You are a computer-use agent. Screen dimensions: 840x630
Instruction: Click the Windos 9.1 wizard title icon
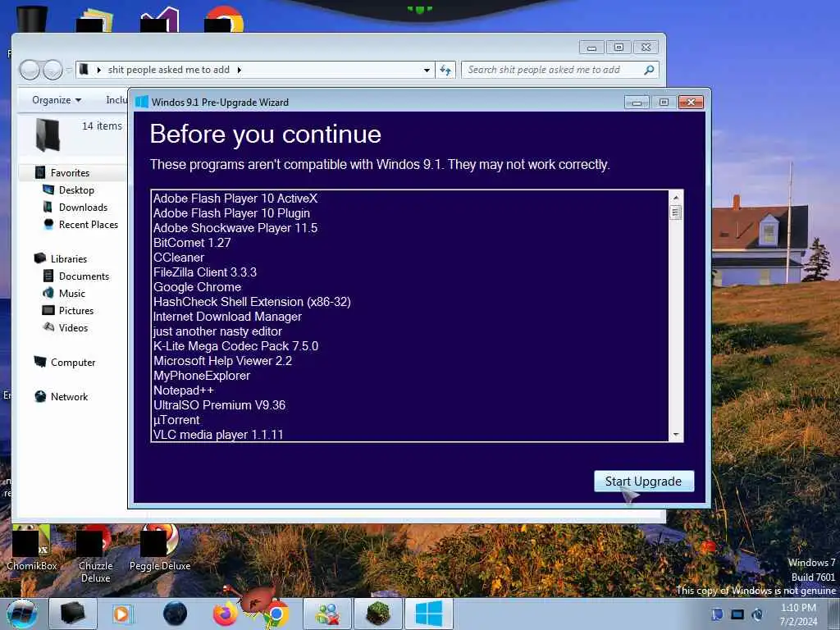coord(142,102)
